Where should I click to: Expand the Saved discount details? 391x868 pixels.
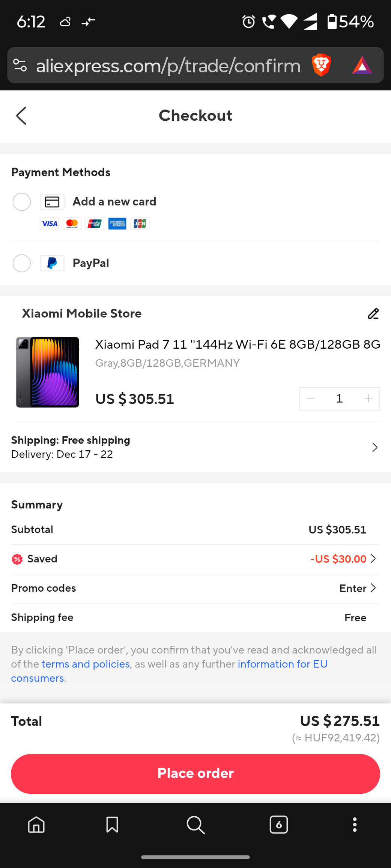click(373, 559)
